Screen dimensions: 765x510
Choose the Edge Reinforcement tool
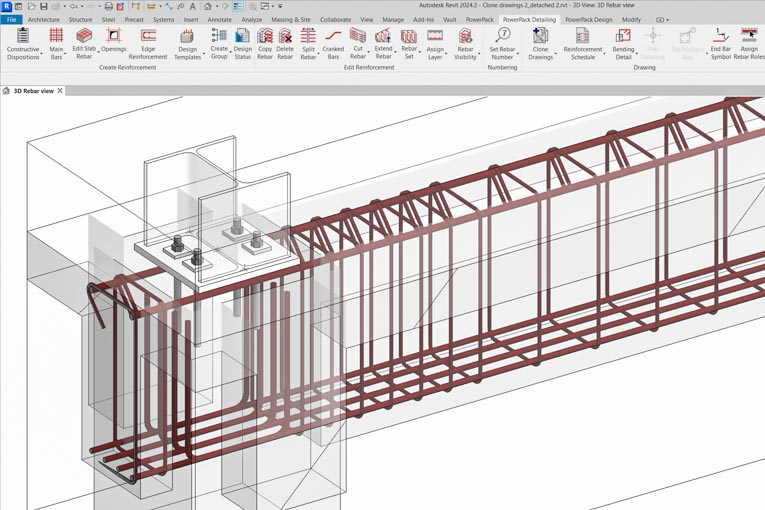pyautogui.click(x=148, y=44)
